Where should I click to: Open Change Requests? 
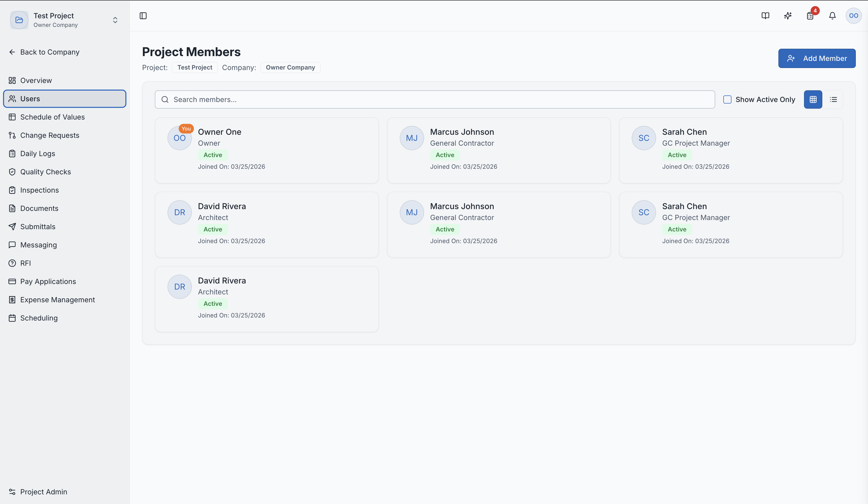(x=65, y=135)
